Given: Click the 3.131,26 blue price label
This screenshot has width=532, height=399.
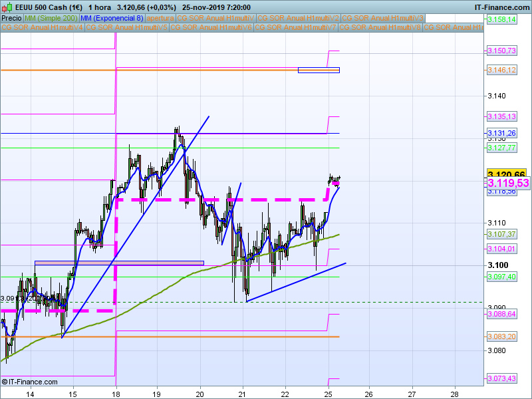Looking at the screenshot, I should pos(501,134).
